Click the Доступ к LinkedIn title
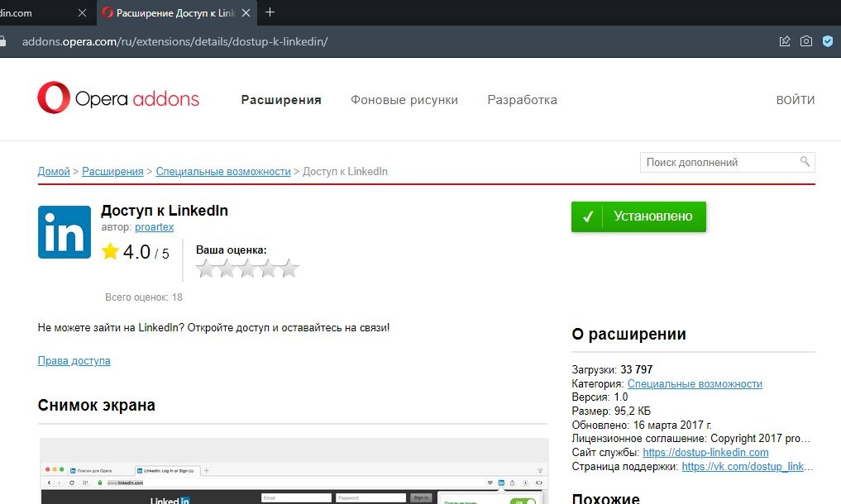 click(x=165, y=210)
